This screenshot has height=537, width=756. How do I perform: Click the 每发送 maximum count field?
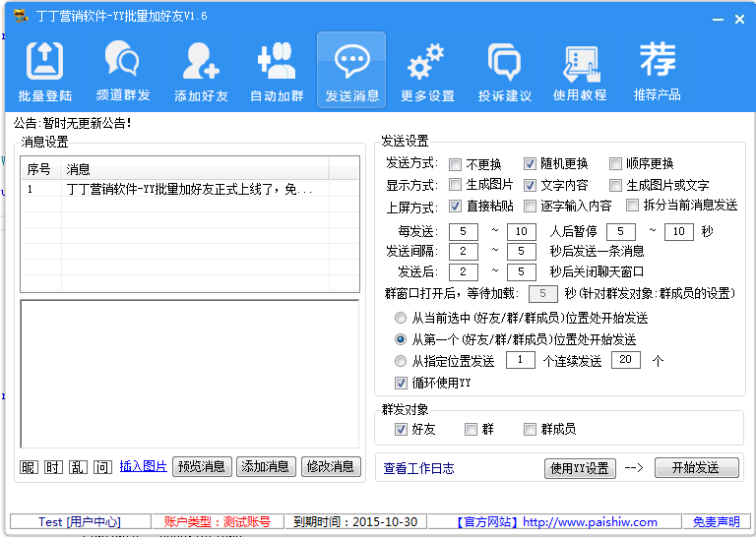[521, 232]
